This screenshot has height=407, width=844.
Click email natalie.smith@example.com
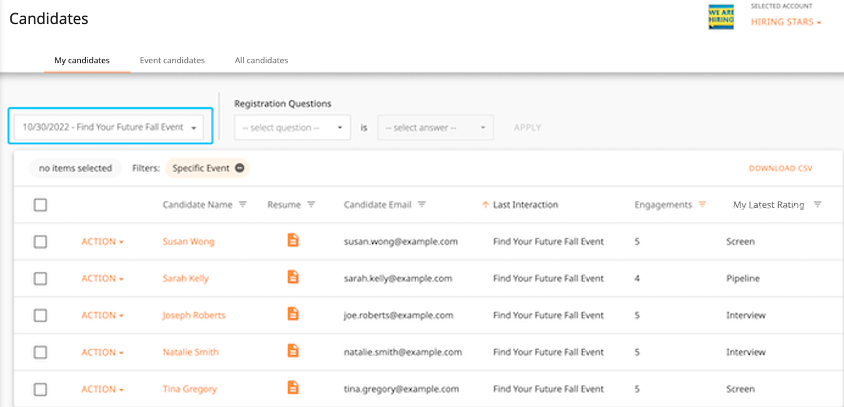pos(403,352)
